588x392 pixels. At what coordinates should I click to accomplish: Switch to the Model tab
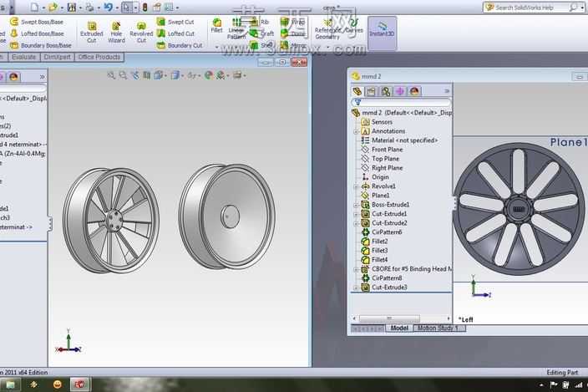tap(399, 328)
